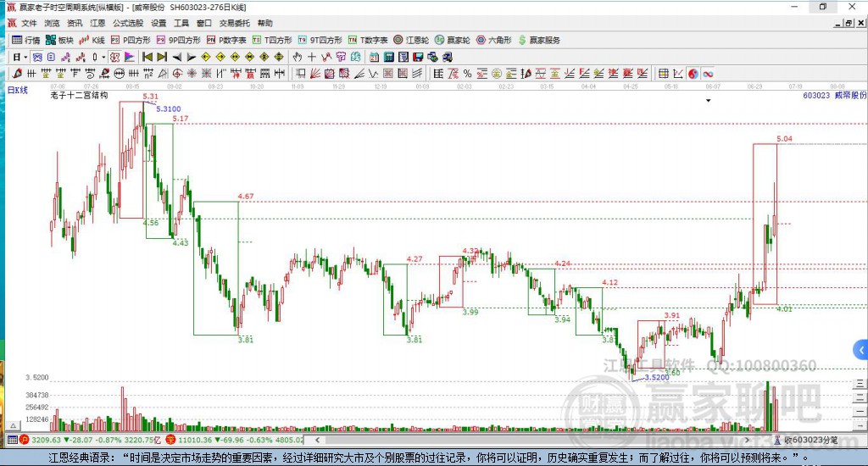Open the P数字表 tool
868x466 pixels.
[226, 40]
